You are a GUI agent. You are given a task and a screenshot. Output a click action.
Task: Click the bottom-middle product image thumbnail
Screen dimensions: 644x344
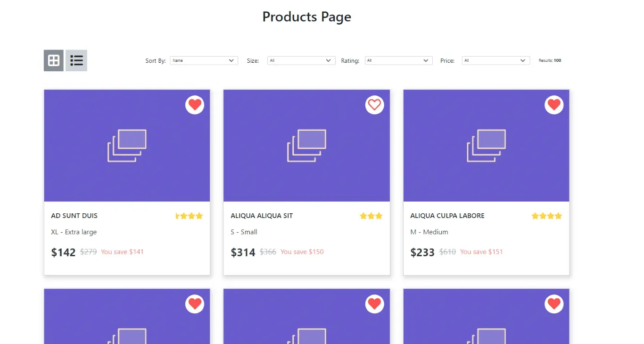(x=306, y=321)
